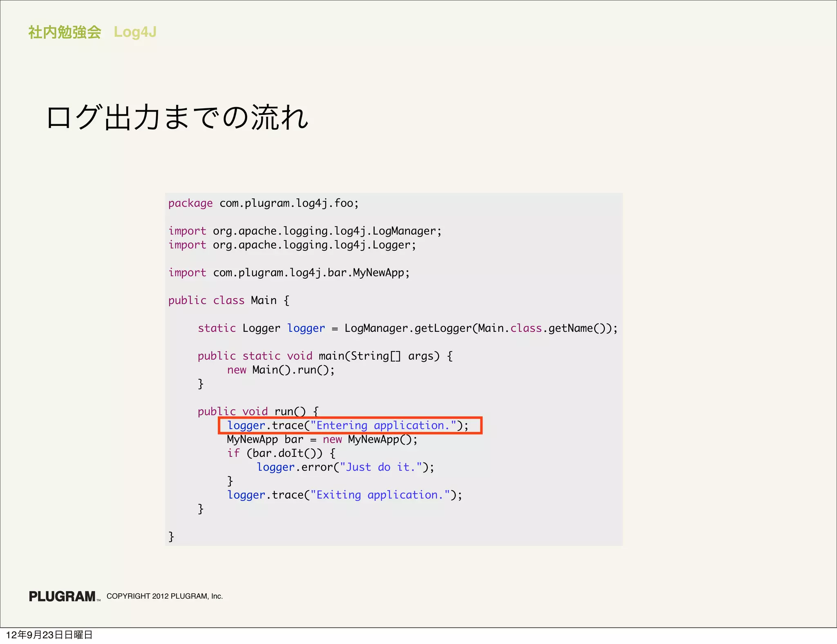Click the slide header "社内勉強会"
The image size is (837, 644).
click(x=65, y=32)
